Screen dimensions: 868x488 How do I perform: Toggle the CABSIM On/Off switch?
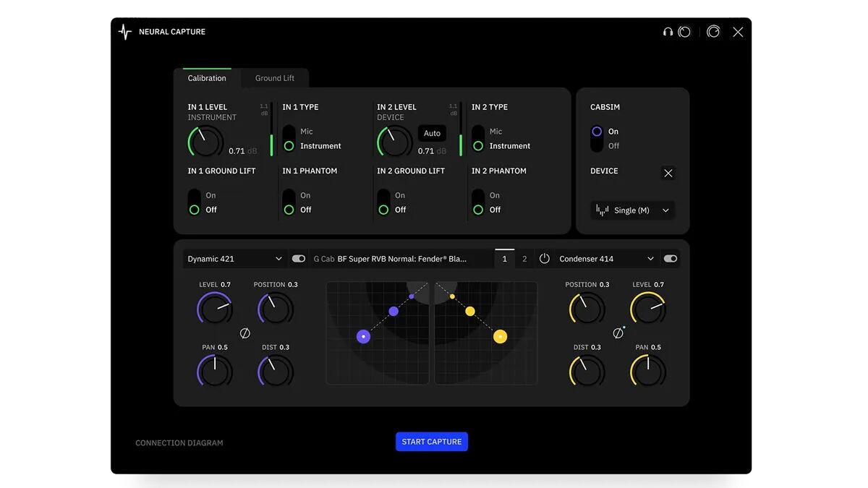click(597, 138)
